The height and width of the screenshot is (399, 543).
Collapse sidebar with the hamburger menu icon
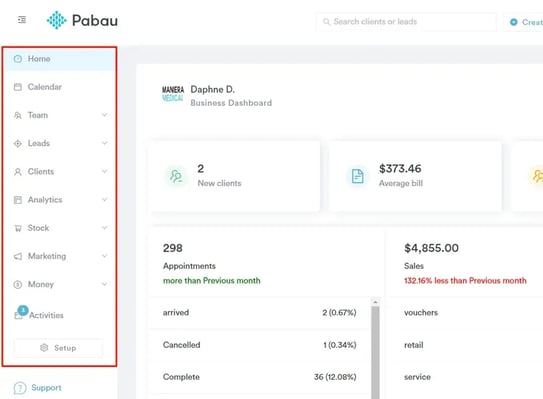[x=22, y=20]
